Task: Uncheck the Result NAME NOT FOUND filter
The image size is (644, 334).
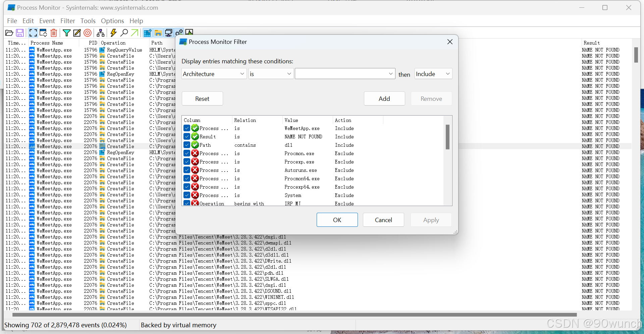Action: coord(187,137)
